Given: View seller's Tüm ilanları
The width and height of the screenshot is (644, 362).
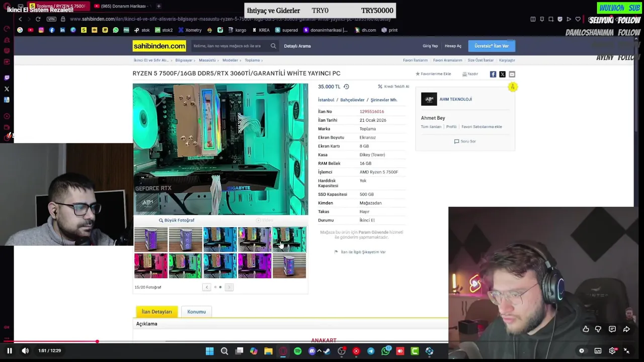Looking at the screenshot, I should [x=431, y=127].
